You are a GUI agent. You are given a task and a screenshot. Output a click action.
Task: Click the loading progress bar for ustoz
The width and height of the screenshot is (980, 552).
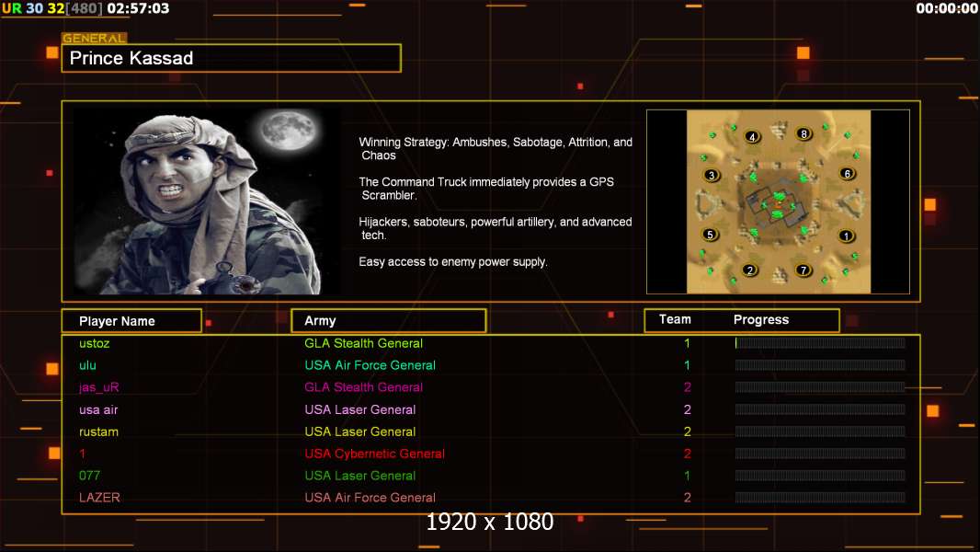[x=820, y=343]
